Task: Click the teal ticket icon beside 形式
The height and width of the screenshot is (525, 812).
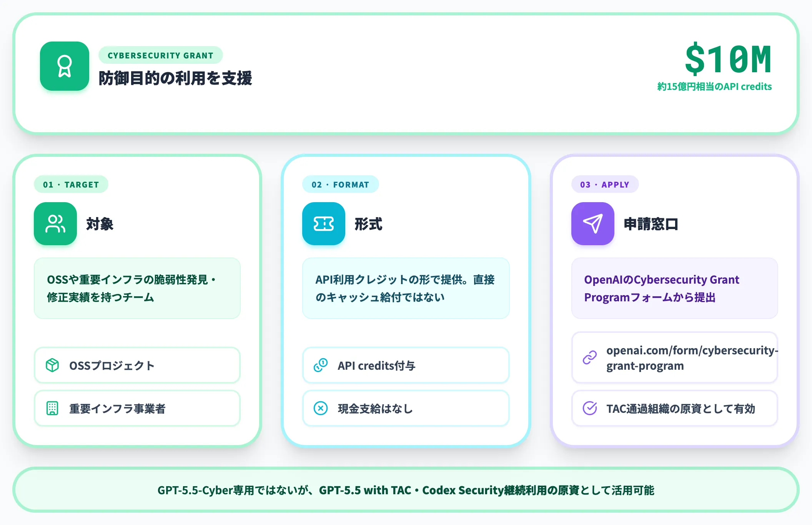Action: pos(324,224)
